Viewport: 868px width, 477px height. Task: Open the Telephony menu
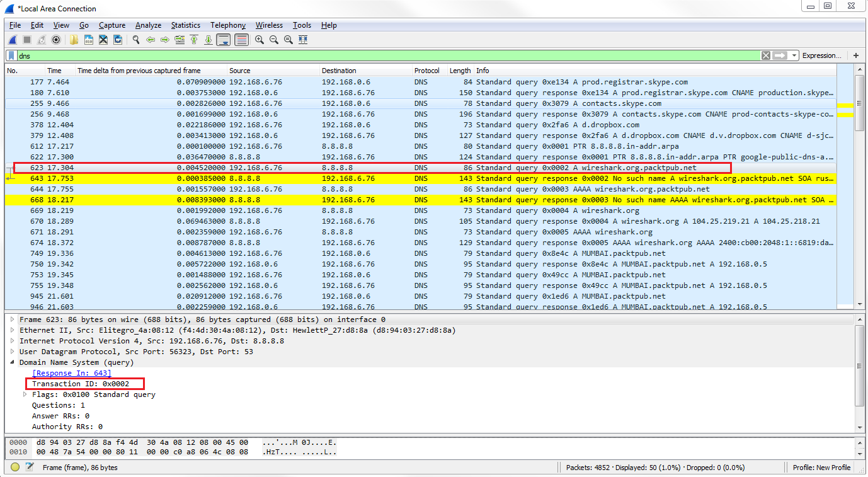[x=228, y=25]
